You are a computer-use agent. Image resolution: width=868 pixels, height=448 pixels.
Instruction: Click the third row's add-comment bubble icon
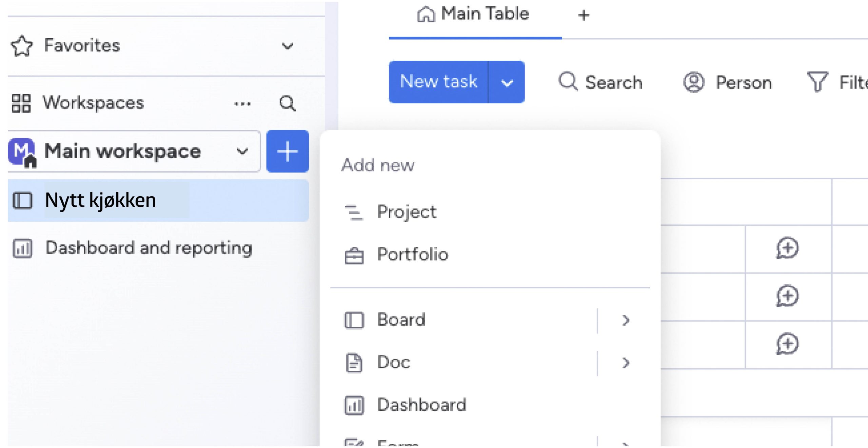pos(787,344)
